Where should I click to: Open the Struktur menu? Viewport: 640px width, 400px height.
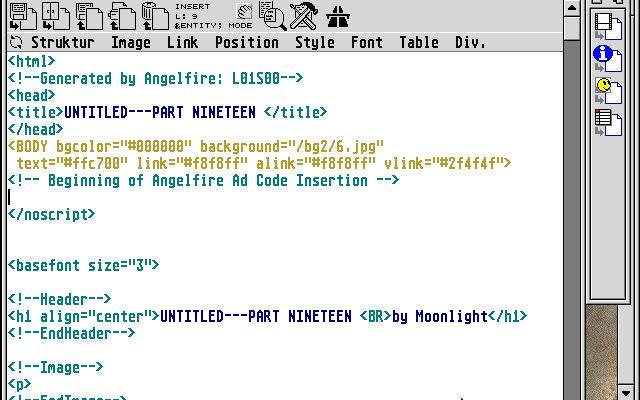[62, 43]
